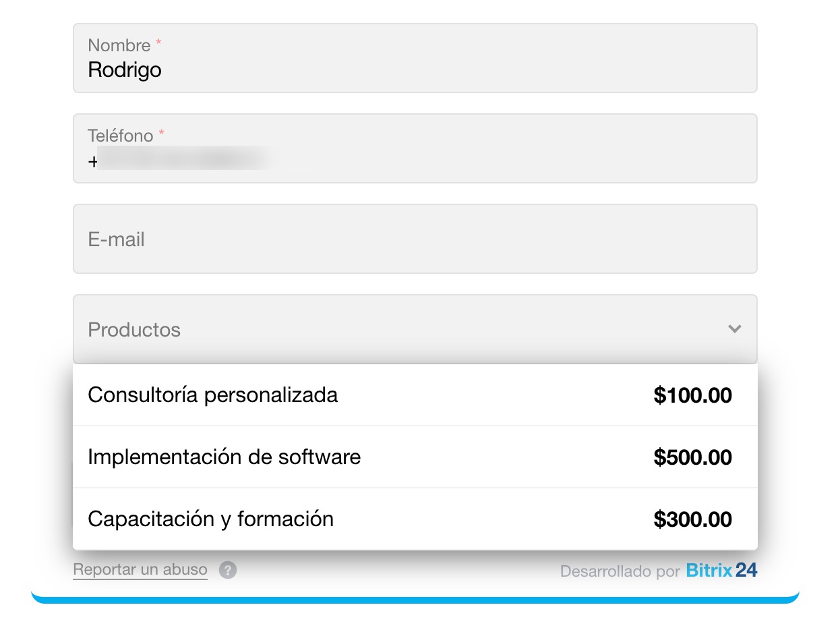The image size is (840, 630).
Task: Click the Reportar un abuso link
Action: tap(140, 569)
